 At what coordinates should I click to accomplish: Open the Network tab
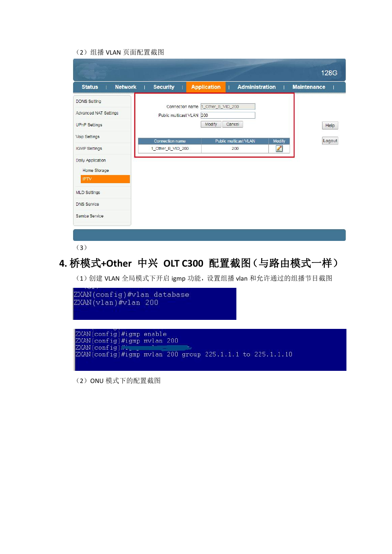[x=125, y=87]
